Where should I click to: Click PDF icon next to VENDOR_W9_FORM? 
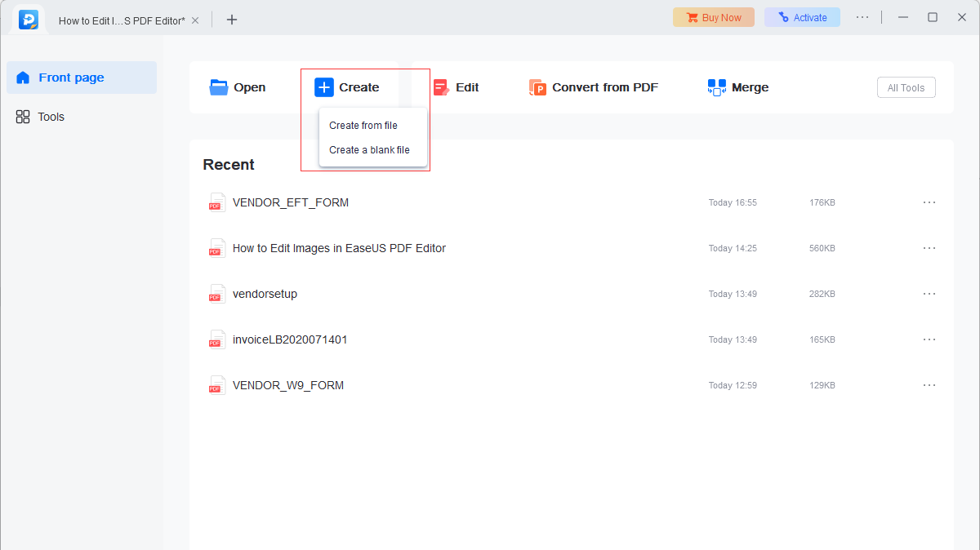pos(216,385)
